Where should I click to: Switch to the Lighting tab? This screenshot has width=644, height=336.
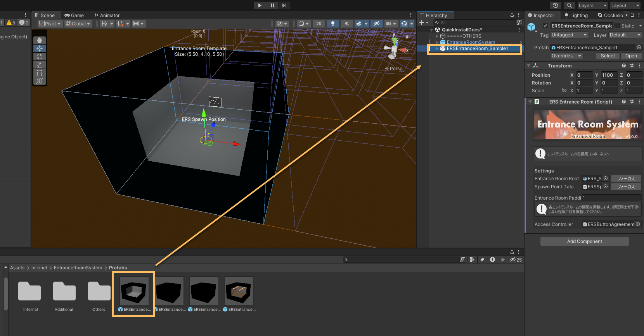click(576, 16)
